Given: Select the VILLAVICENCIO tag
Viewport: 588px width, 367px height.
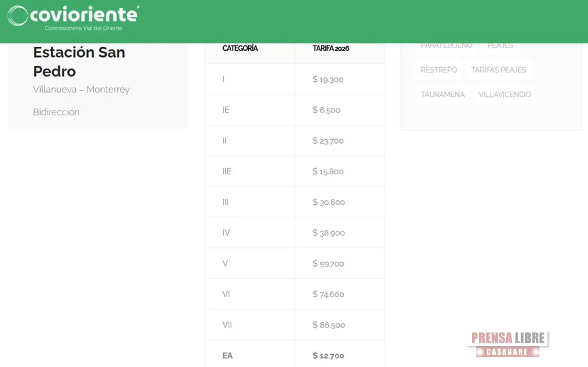Looking at the screenshot, I should [x=505, y=94].
